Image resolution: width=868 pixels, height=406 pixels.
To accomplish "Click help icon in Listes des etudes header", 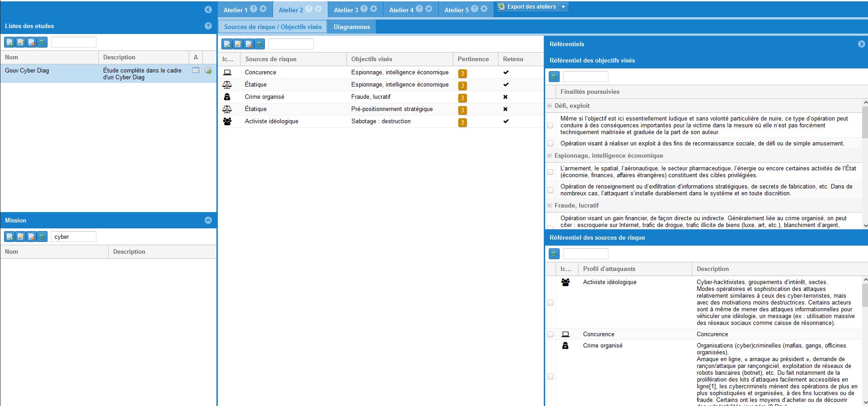I will click(208, 26).
